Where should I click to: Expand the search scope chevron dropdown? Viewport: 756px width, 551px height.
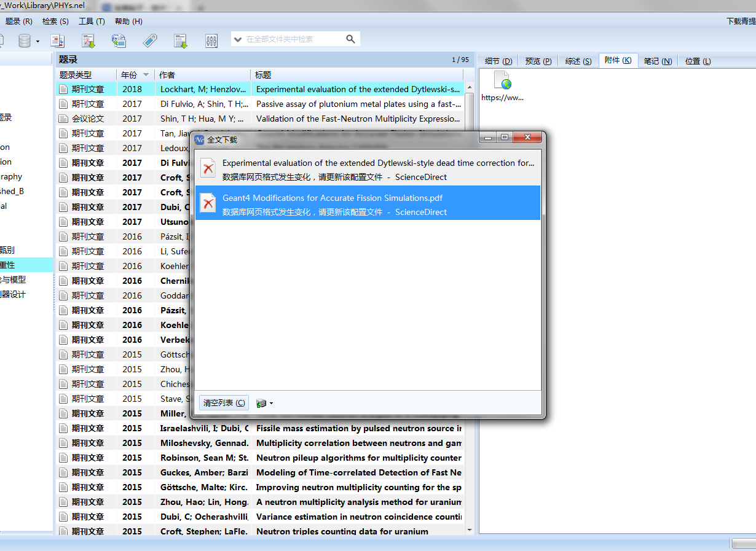point(238,39)
